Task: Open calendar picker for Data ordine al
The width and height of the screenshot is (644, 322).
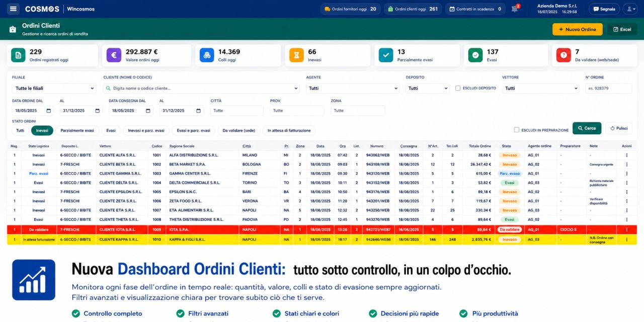Action: coord(98,111)
